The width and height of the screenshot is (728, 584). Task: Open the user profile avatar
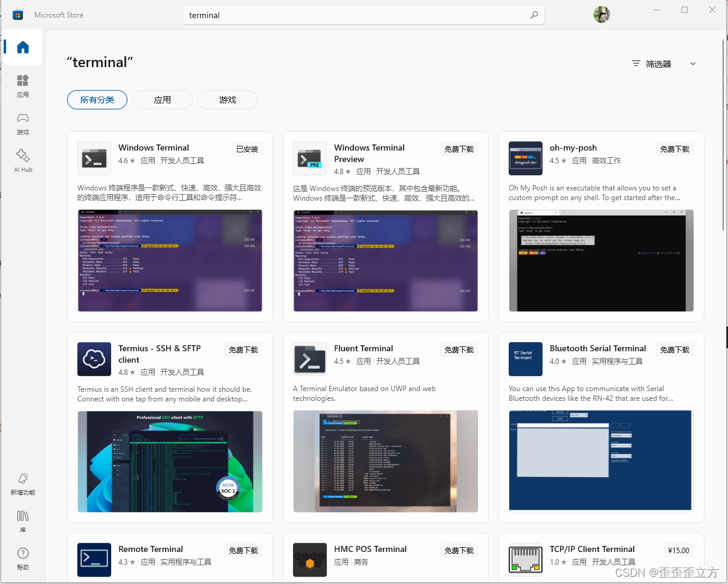tap(601, 15)
